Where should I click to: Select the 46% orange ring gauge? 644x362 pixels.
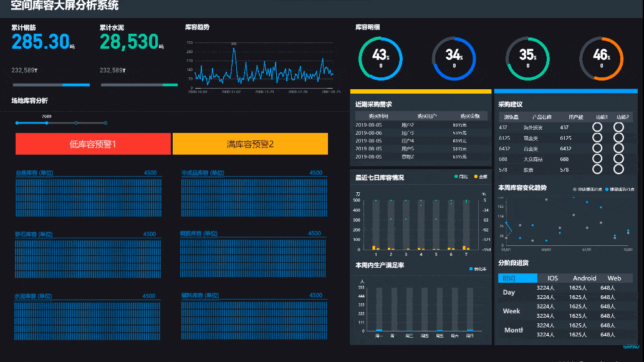(601, 58)
